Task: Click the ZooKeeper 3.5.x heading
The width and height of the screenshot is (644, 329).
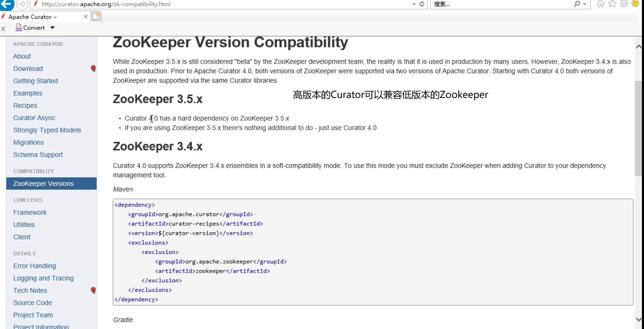Action: (x=158, y=99)
